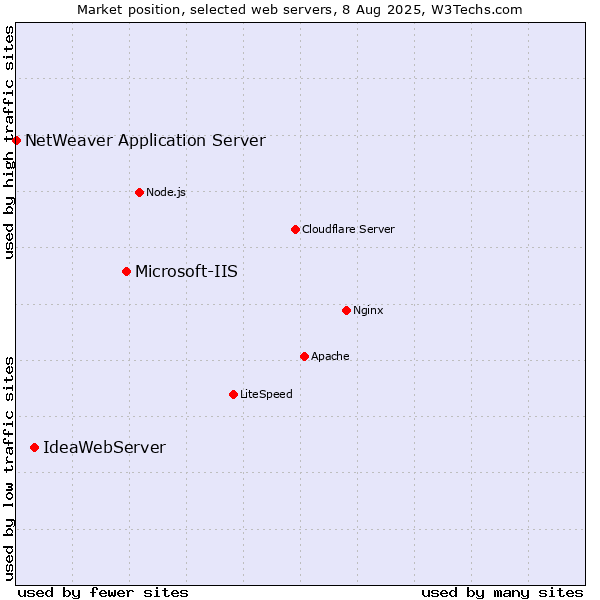Click the 'Node.js' label text
Viewport: 600px width, 600px height.
[x=166, y=192]
